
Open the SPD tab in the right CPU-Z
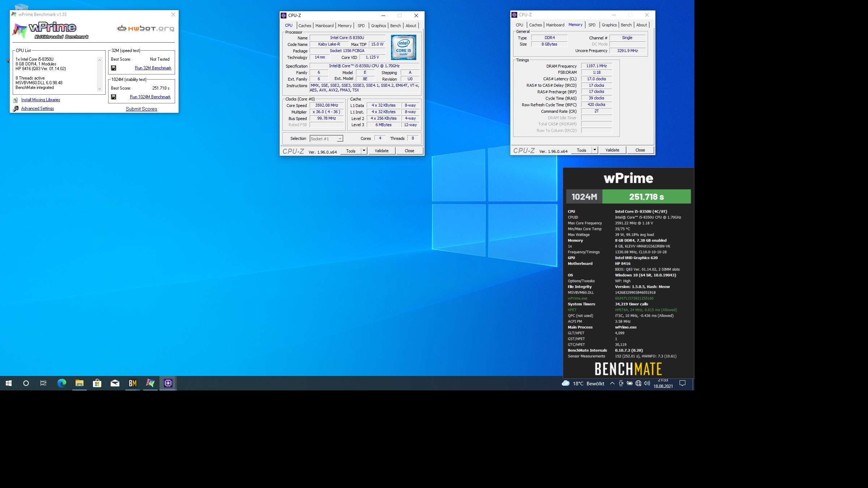[592, 25]
